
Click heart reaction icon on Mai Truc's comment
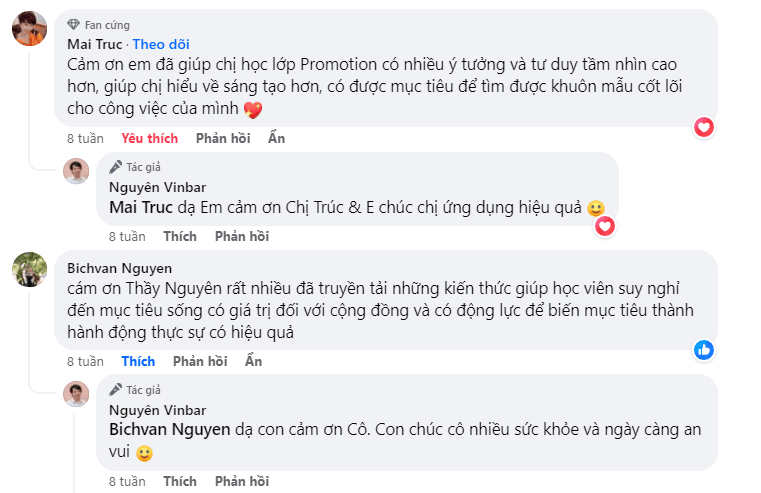[x=704, y=127]
